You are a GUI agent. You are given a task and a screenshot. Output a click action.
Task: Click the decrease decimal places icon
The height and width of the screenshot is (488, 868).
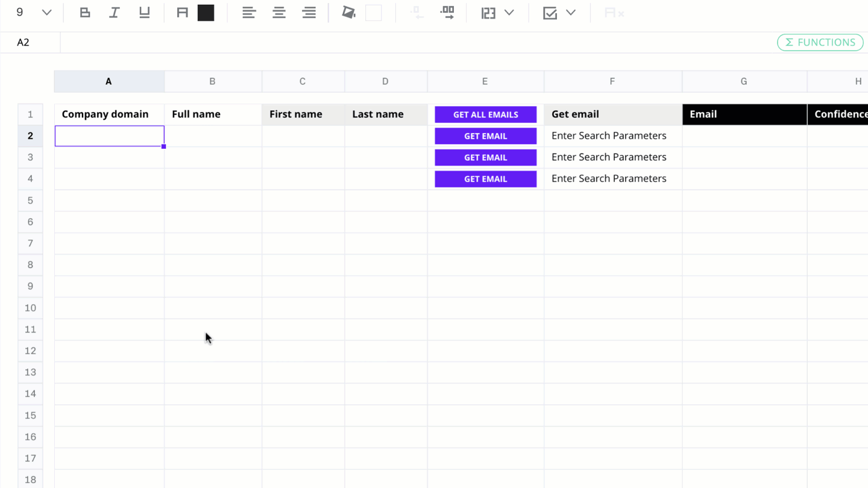417,13
